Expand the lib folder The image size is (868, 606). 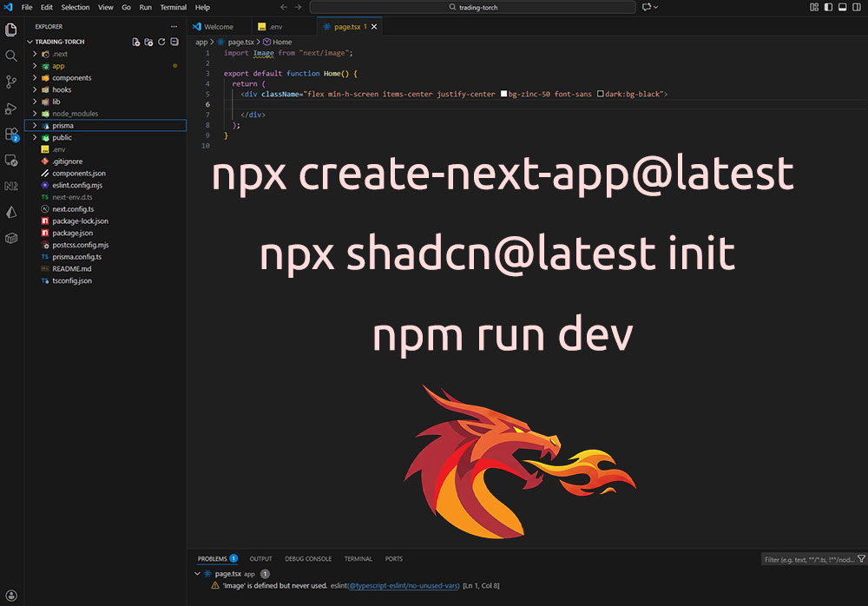(35, 102)
